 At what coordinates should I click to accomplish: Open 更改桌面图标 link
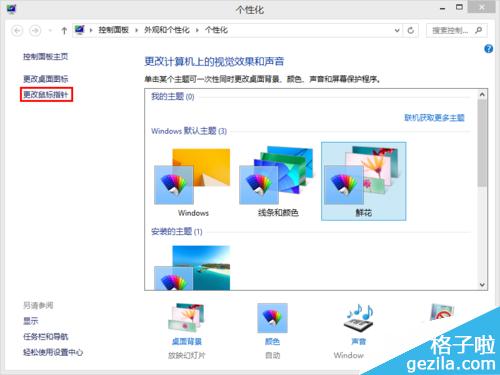[x=45, y=79]
